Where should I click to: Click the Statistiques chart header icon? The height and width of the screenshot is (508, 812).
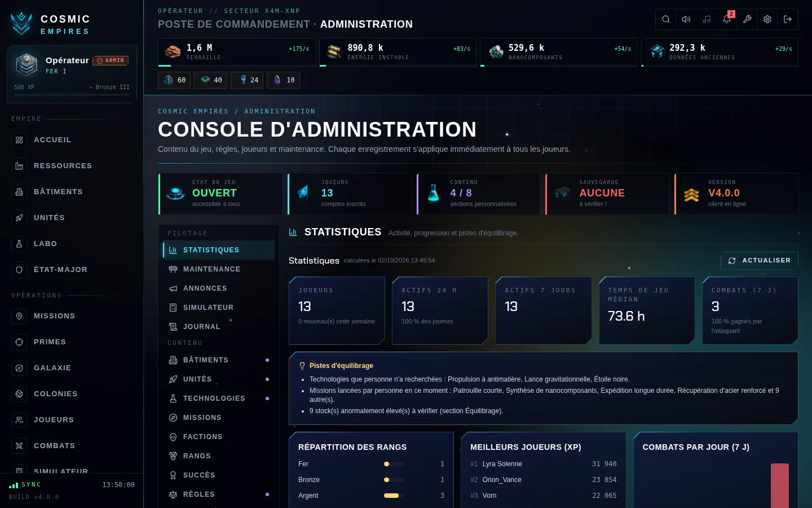pos(293,232)
